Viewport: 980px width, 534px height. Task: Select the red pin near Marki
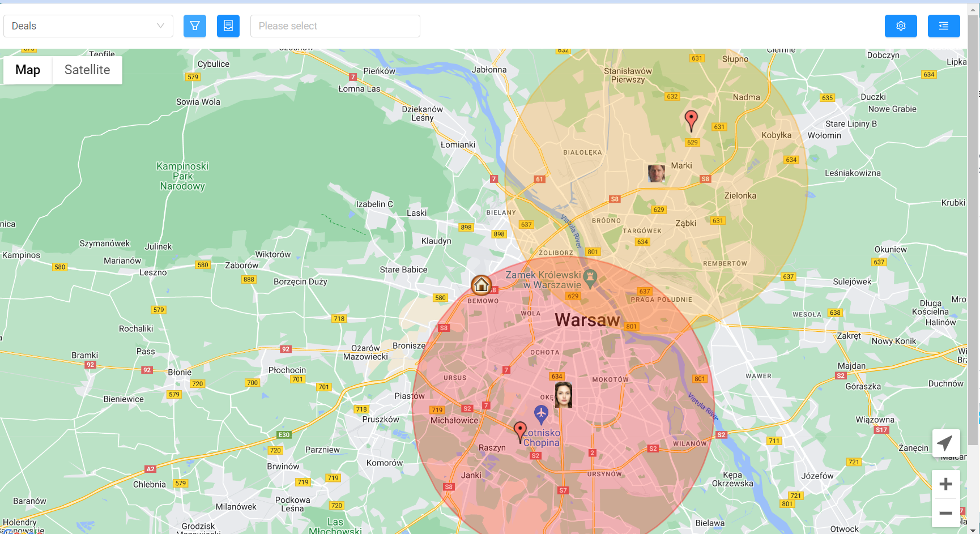point(691,121)
